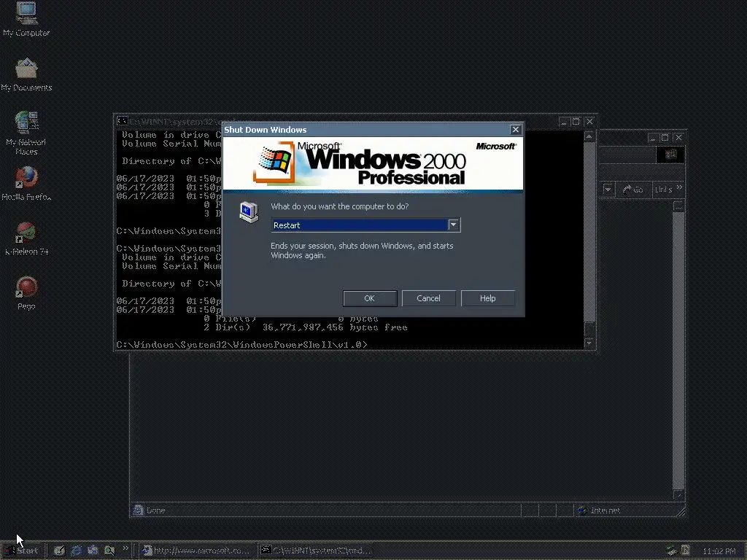Minimize the command prompt window
This screenshot has width=747, height=560.
[x=564, y=122]
